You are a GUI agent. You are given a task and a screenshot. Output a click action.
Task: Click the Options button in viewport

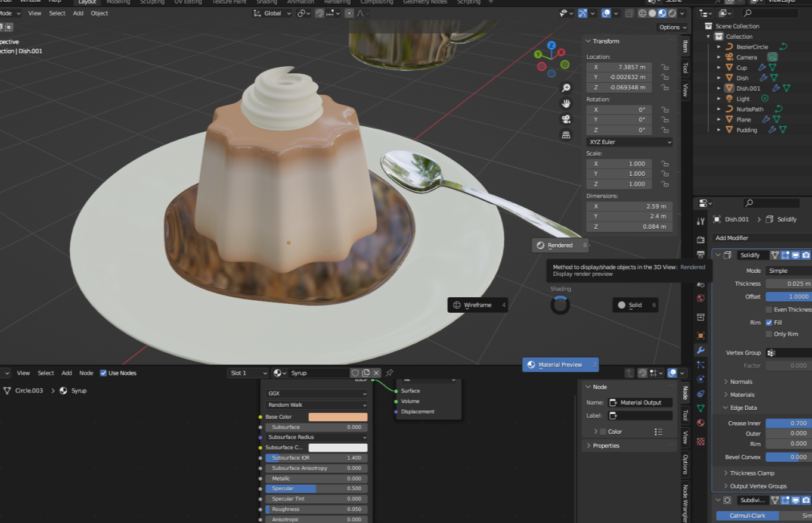click(672, 27)
